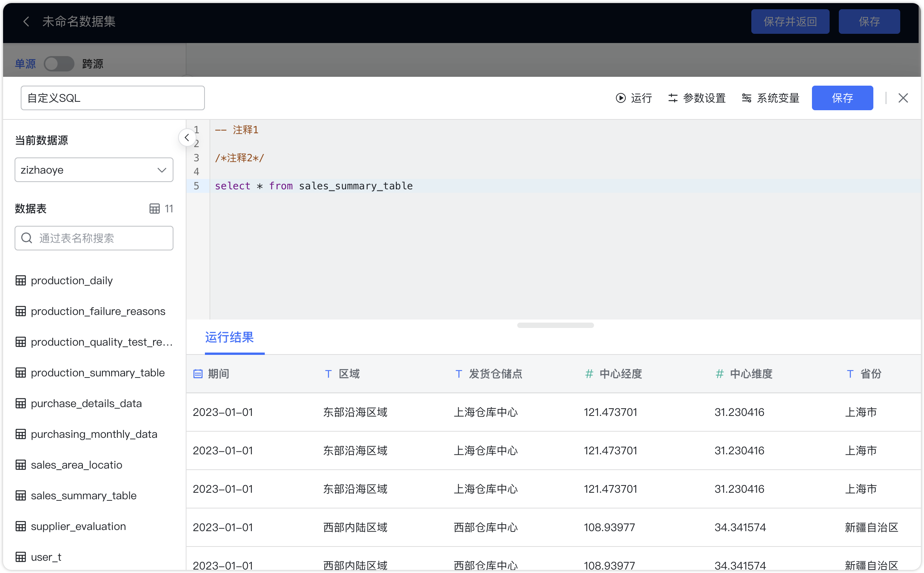This screenshot has width=924, height=573.
Task: Click the 108.93977 cell in the fourth row
Action: point(609,527)
